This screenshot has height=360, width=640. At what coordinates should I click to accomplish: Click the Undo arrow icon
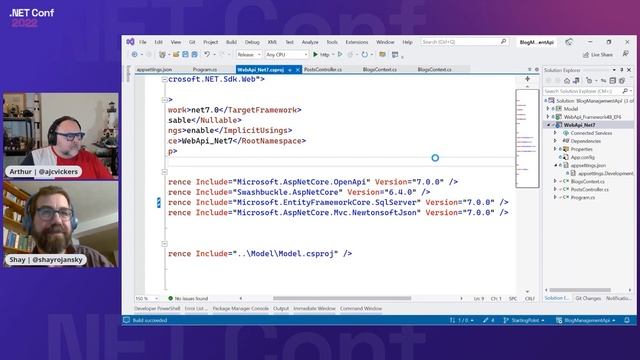click(x=207, y=54)
